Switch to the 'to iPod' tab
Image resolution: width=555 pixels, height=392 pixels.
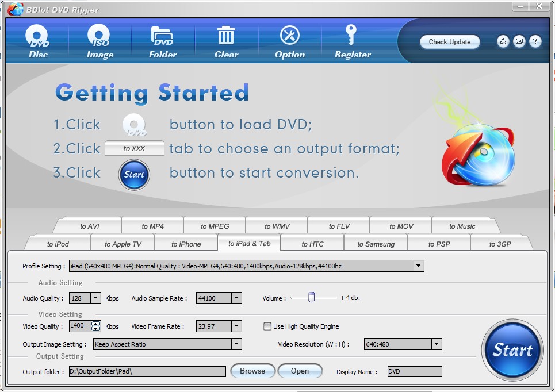58,244
